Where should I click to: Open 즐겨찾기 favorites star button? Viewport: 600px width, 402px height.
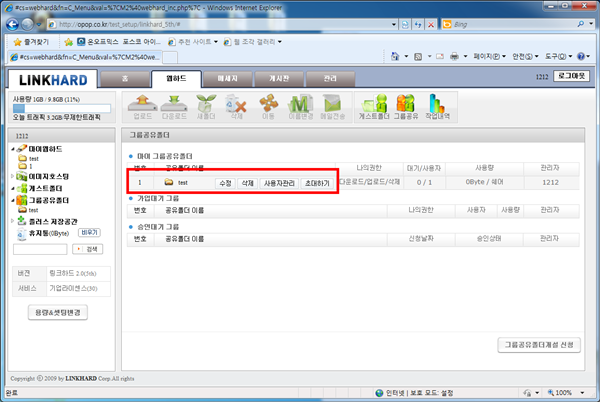point(31,42)
